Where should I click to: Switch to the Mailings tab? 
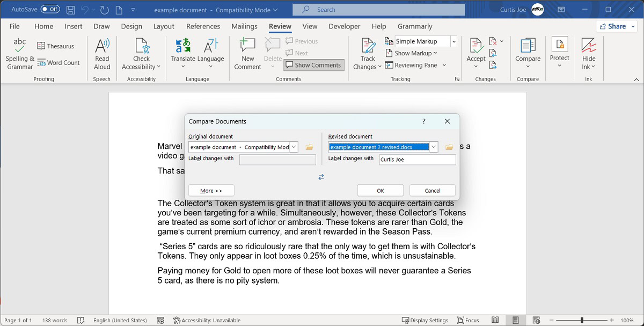click(x=244, y=26)
